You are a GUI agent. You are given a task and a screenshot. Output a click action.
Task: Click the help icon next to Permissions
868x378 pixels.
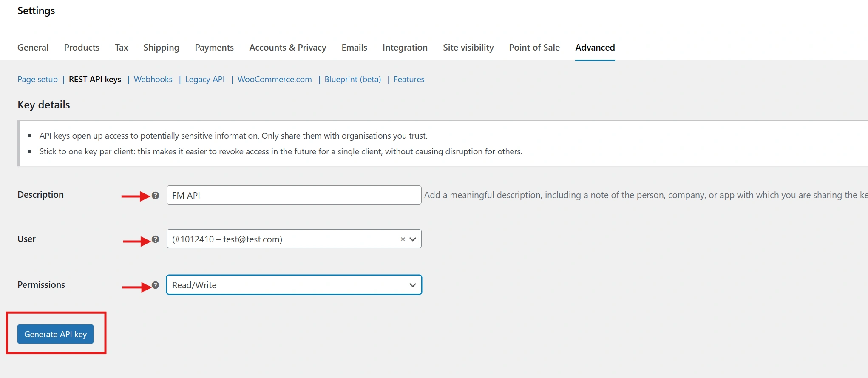pyautogui.click(x=156, y=285)
